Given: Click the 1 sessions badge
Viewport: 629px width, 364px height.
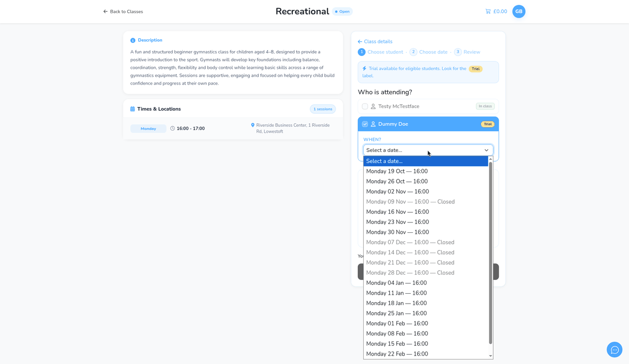Looking at the screenshot, I should (323, 109).
